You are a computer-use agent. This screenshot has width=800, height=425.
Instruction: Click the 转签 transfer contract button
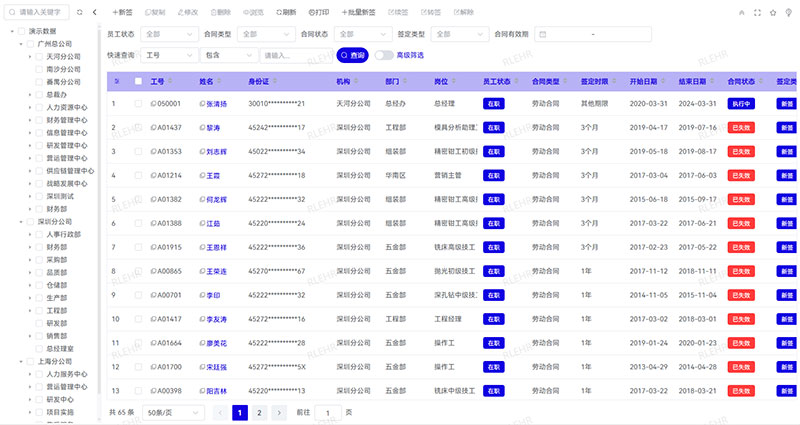click(x=431, y=12)
